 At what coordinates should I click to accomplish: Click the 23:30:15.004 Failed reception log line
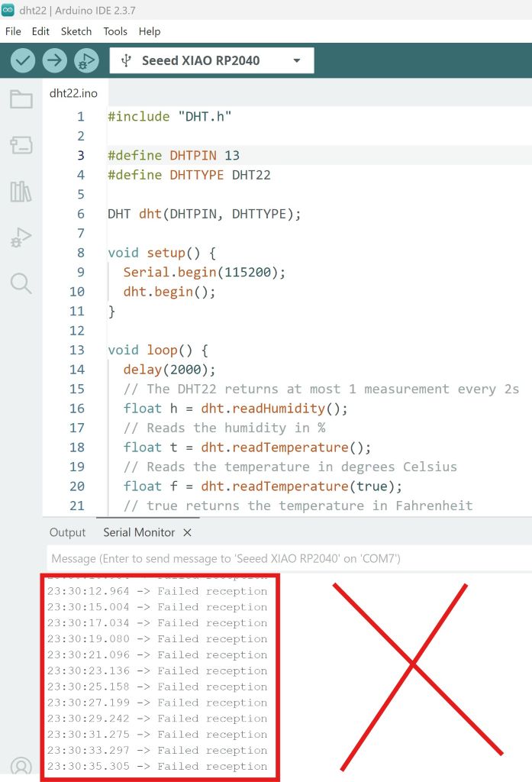(x=157, y=607)
